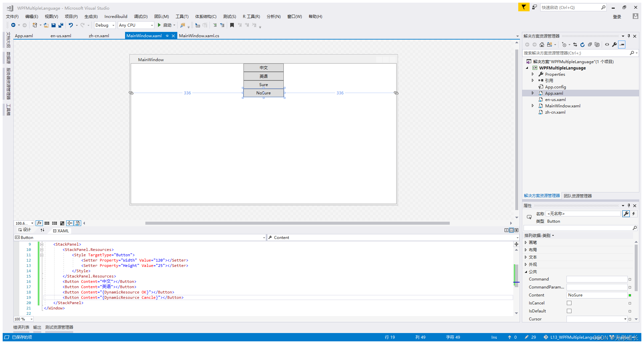Image resolution: width=644 pixels, height=344 pixels.
Task: Click the 登录 sign-in link
Action: tap(617, 17)
